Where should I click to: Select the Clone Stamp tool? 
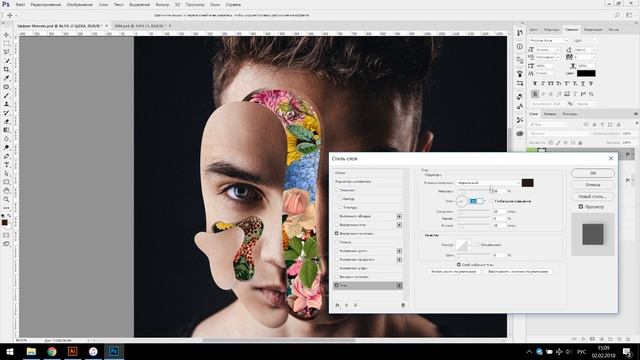(x=7, y=104)
